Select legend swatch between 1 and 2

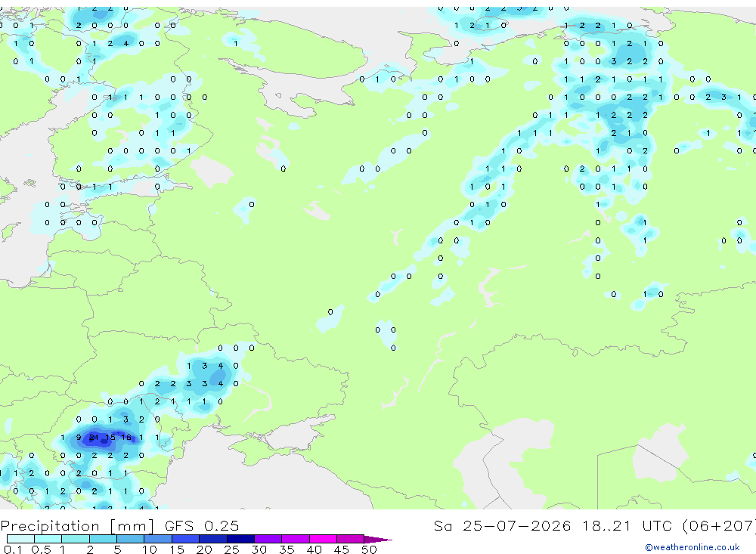[76, 539]
